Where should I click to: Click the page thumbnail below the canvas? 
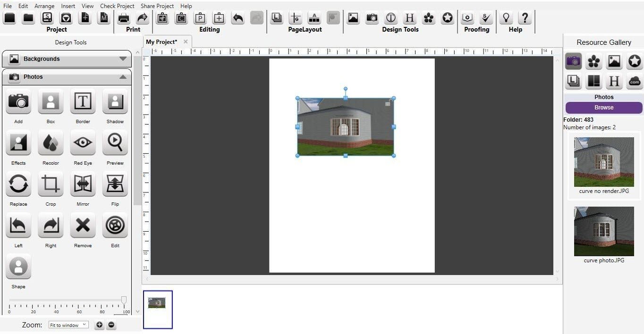158,309
